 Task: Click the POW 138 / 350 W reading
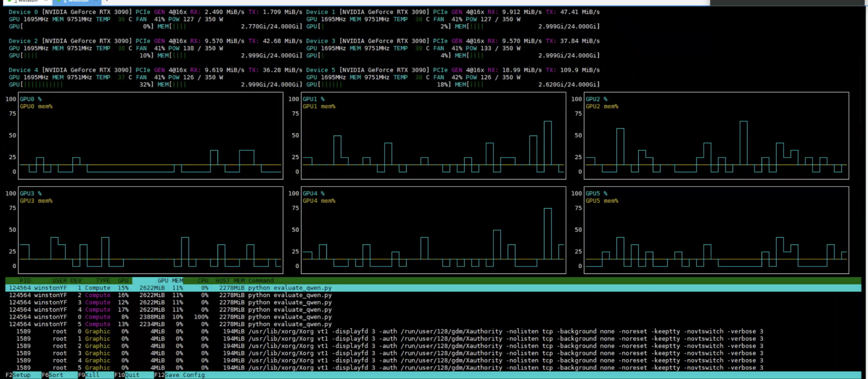[196, 48]
